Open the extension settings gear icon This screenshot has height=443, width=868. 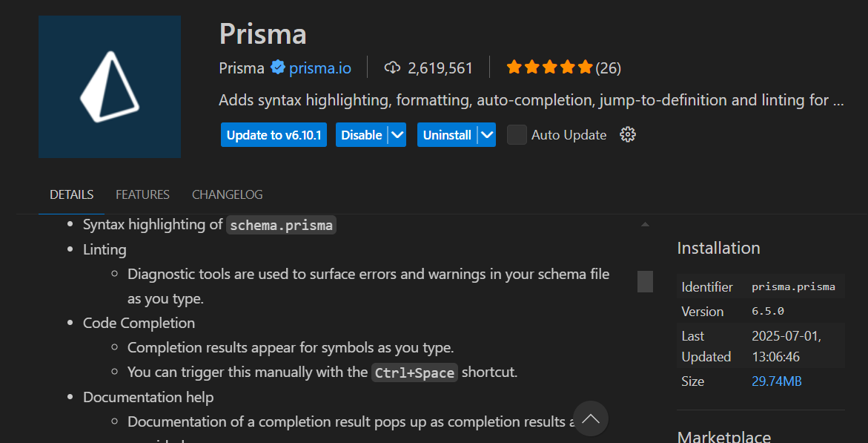pos(628,135)
